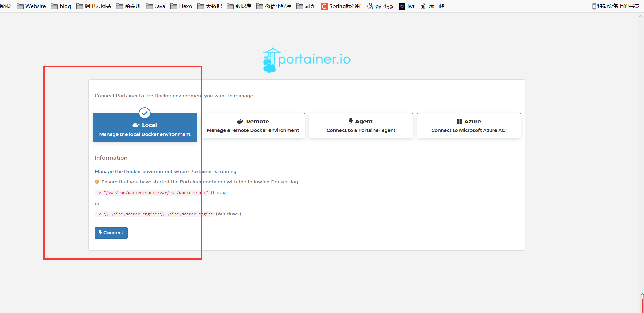Screen dimensions: 644x313
Task: Pick the Azure ACI connection option
Action: (469, 125)
